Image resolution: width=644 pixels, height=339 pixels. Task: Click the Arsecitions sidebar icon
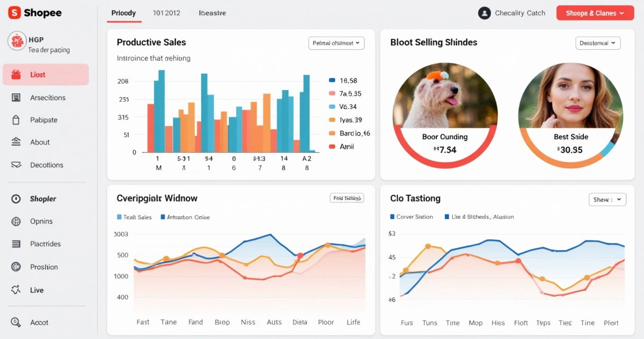pyautogui.click(x=16, y=97)
